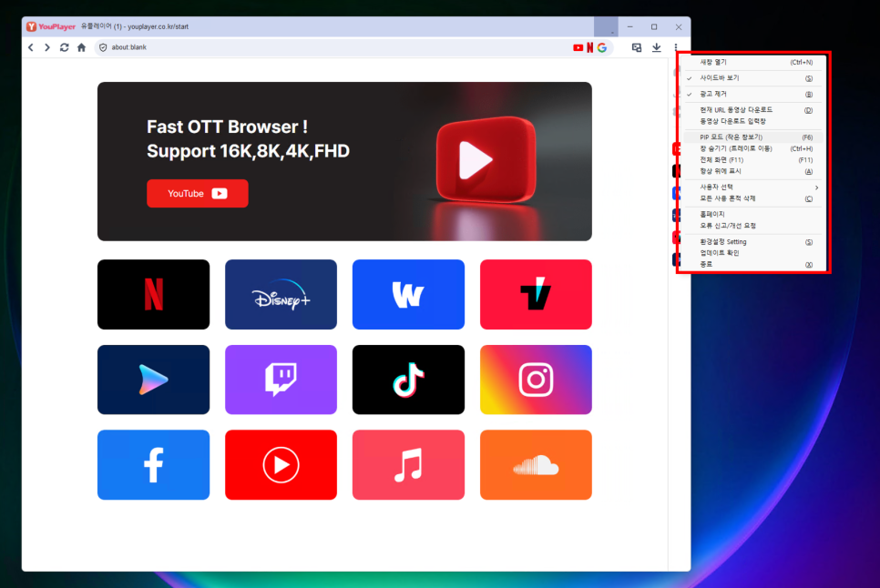This screenshot has height=588, width=880.
Task: Select 새창 열기 from the menu
Action: coord(753,62)
